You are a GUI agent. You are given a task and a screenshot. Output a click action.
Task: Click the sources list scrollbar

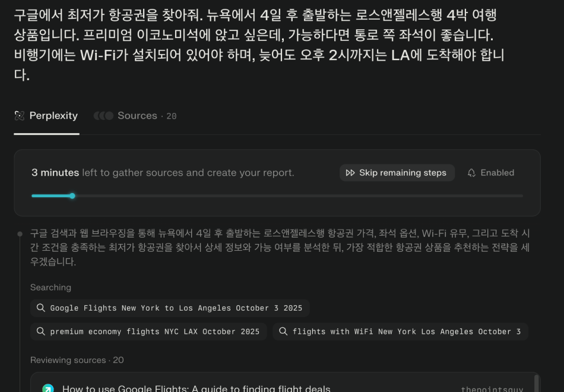pos(536,383)
